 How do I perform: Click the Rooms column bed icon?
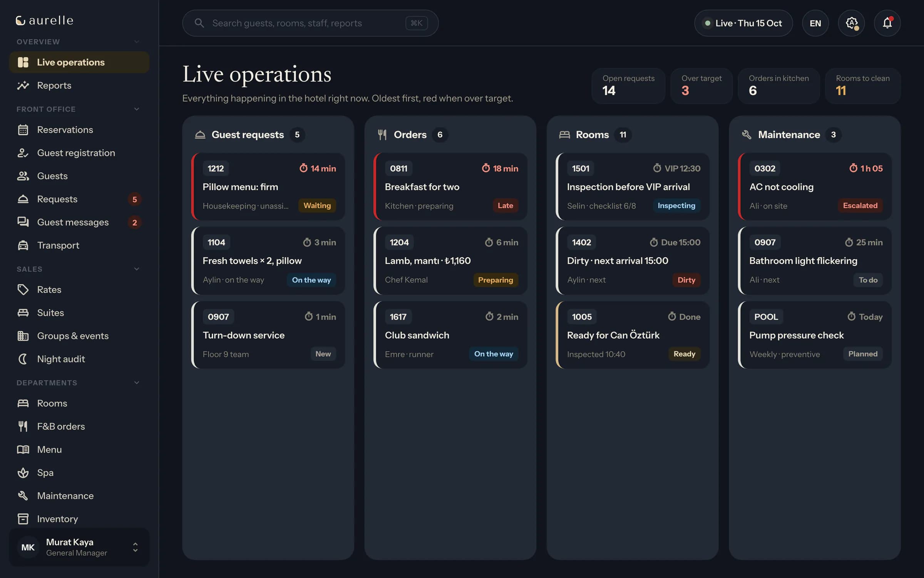564,135
